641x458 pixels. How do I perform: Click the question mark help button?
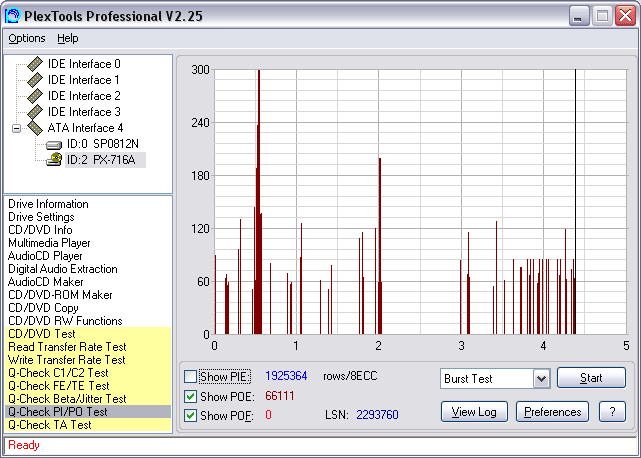click(x=612, y=412)
